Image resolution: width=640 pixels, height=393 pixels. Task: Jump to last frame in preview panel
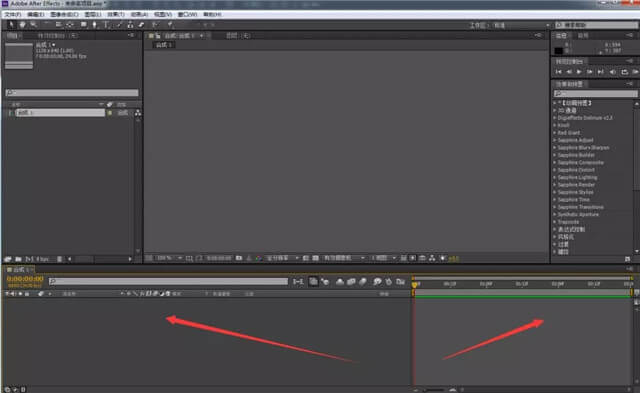pyautogui.click(x=600, y=72)
